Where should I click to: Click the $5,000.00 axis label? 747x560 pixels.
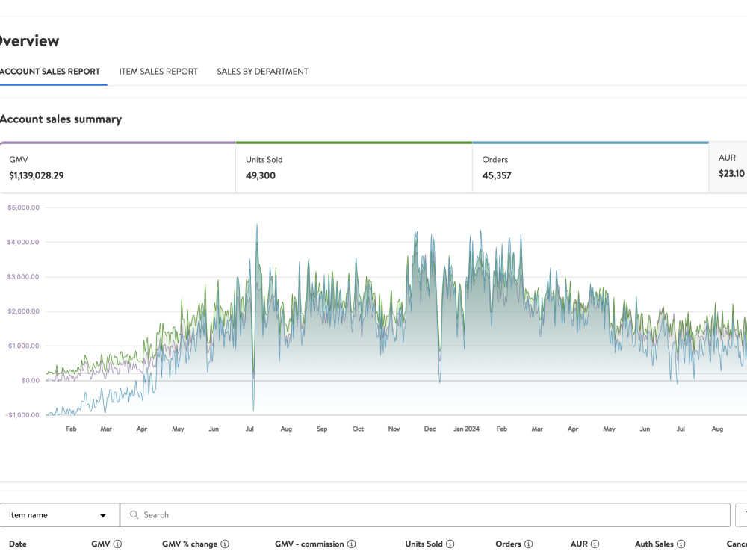pos(23,208)
